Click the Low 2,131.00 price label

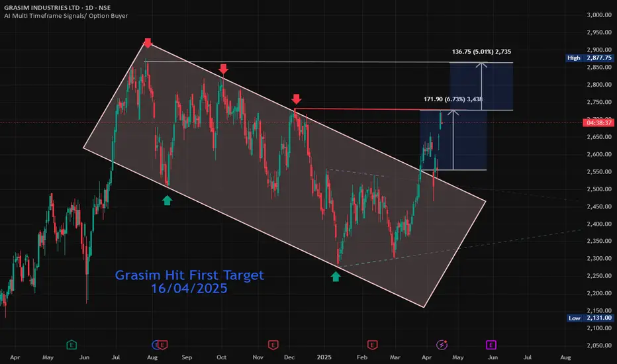click(x=591, y=318)
